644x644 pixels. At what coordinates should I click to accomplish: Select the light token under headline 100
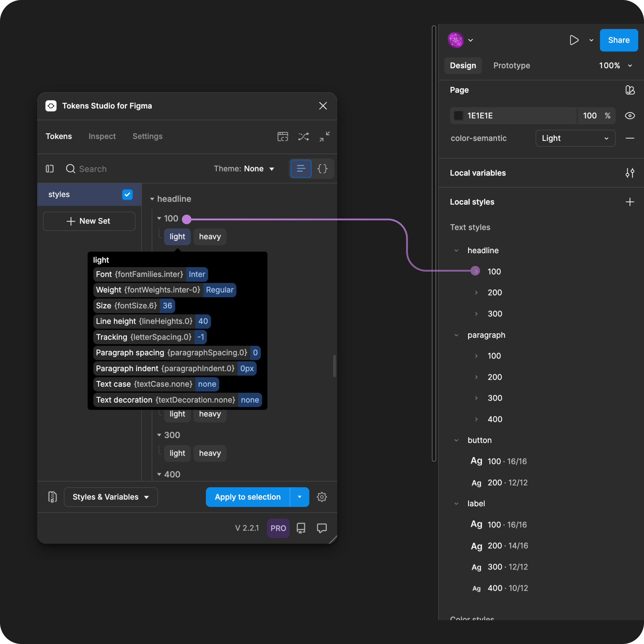point(177,237)
